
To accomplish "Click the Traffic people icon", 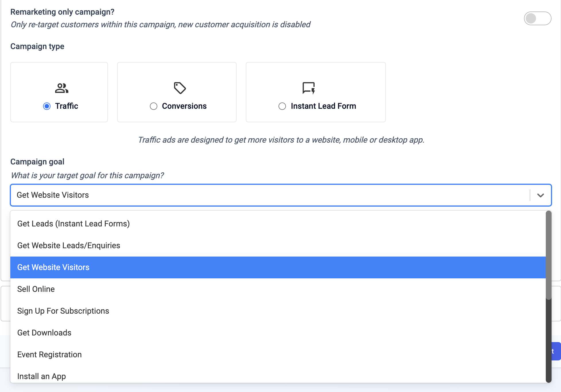I will pyautogui.click(x=61, y=88).
